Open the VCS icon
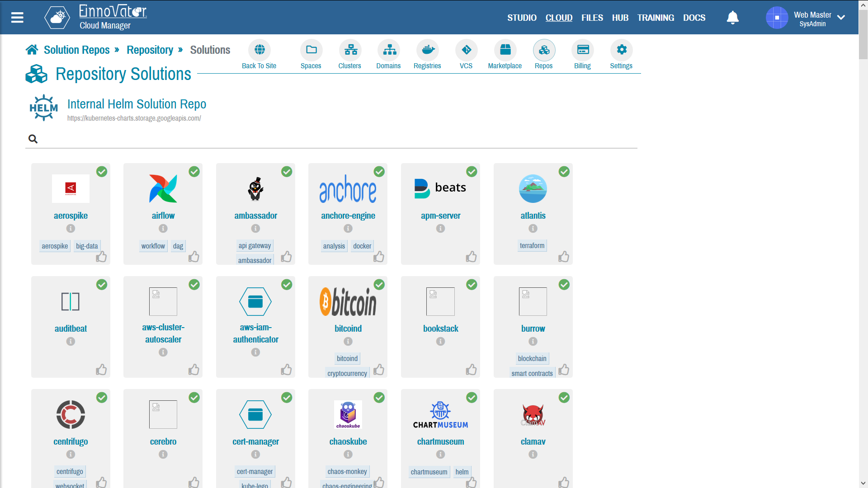Image resolution: width=868 pixels, height=488 pixels. pyautogui.click(x=466, y=50)
